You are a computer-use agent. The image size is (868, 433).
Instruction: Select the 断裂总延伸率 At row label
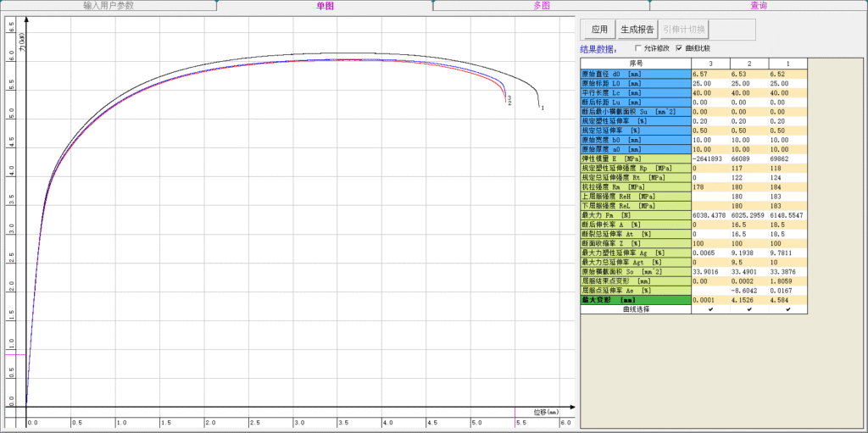pos(636,234)
